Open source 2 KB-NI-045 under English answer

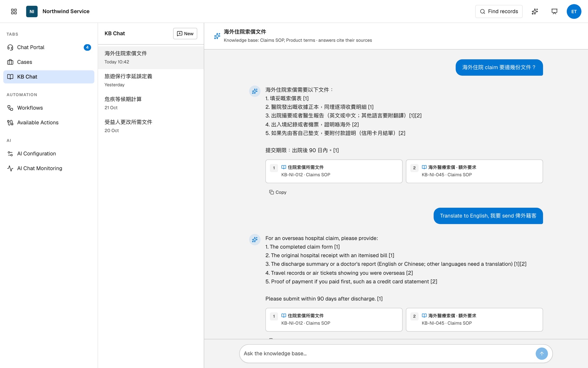click(x=474, y=320)
